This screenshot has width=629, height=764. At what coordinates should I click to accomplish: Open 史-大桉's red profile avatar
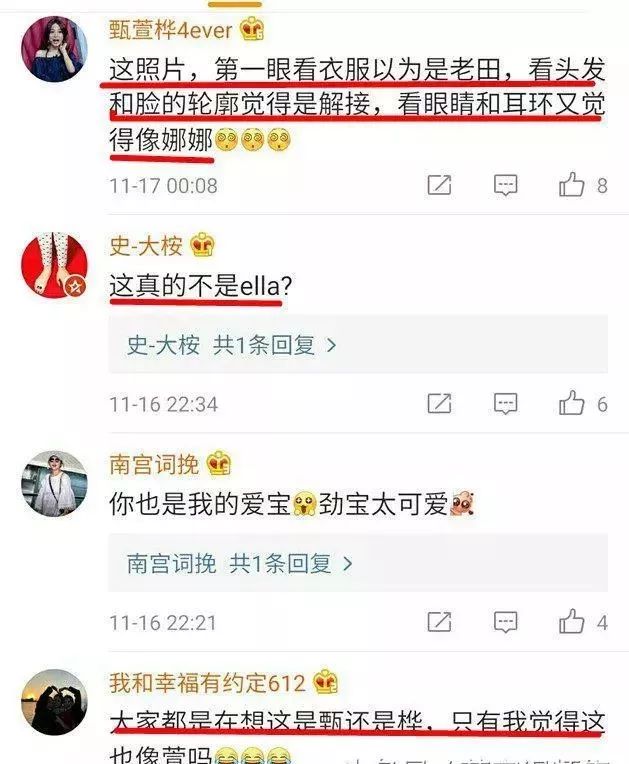tap(54, 265)
